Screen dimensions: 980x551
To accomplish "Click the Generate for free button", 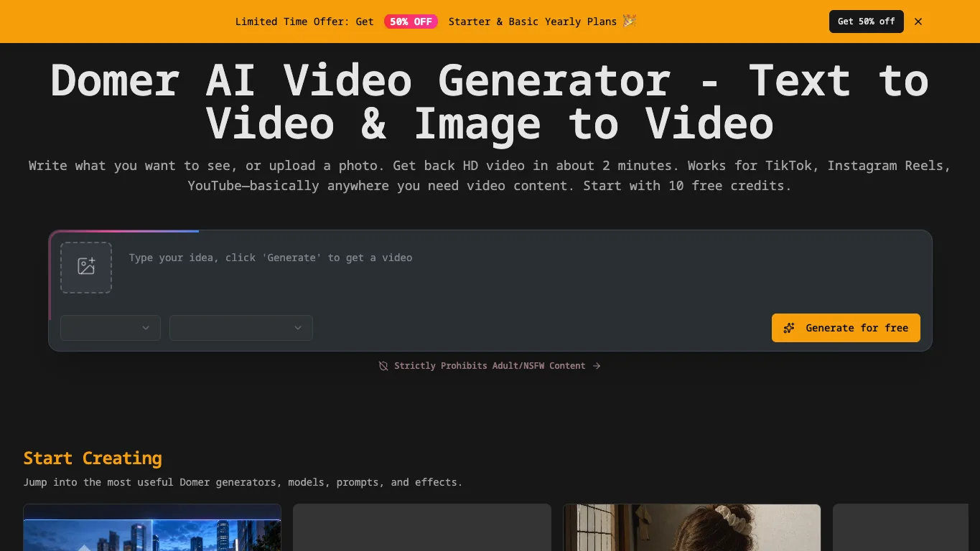I will [846, 328].
